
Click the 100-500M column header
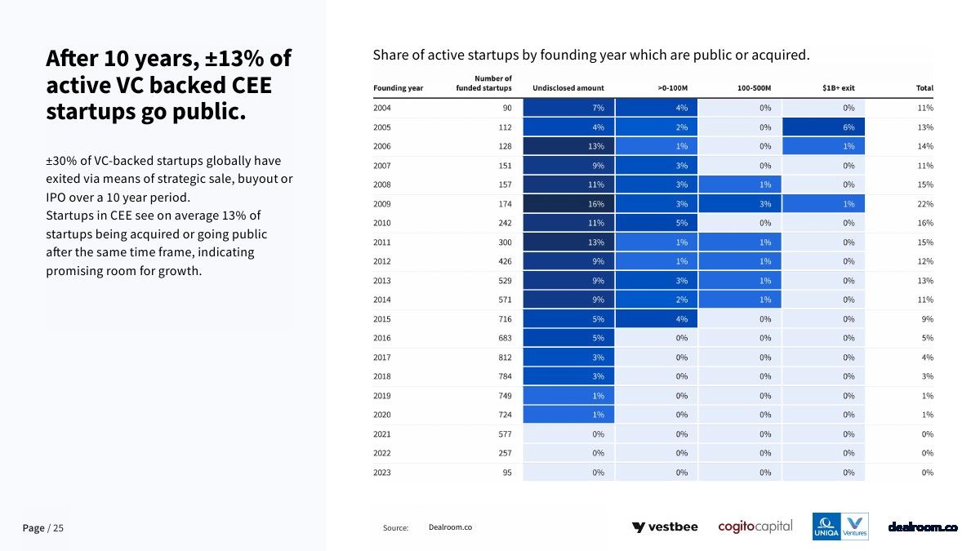pyautogui.click(x=755, y=88)
